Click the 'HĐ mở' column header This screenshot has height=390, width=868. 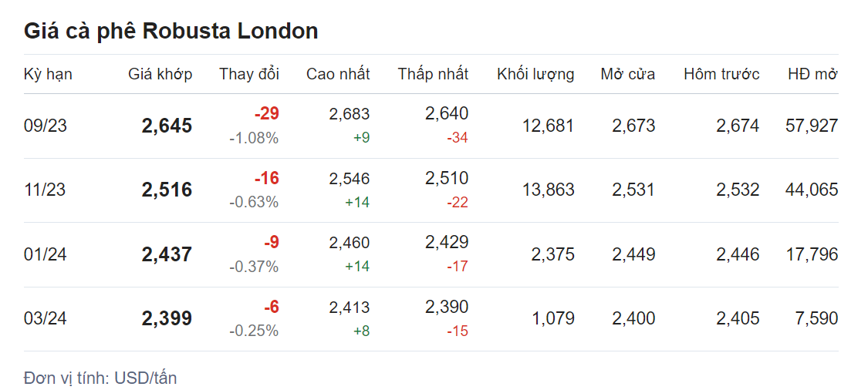coord(812,74)
